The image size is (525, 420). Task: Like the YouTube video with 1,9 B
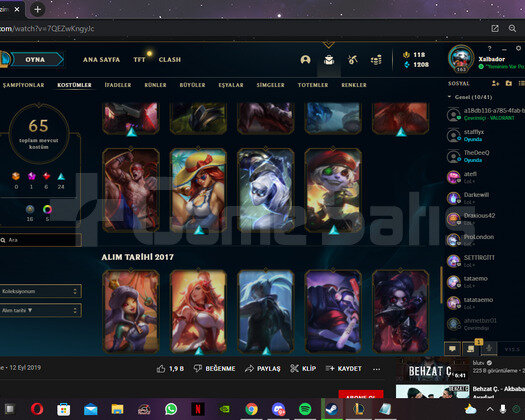(x=170, y=369)
